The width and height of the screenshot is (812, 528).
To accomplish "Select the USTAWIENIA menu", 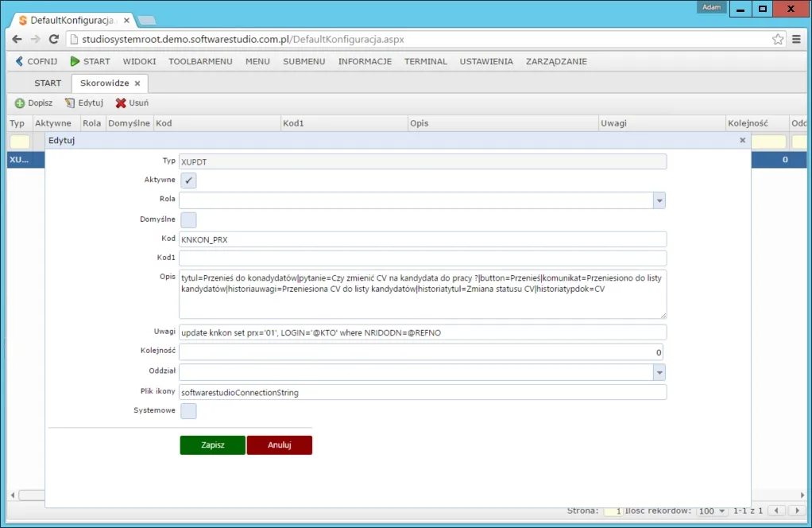I will (x=486, y=61).
